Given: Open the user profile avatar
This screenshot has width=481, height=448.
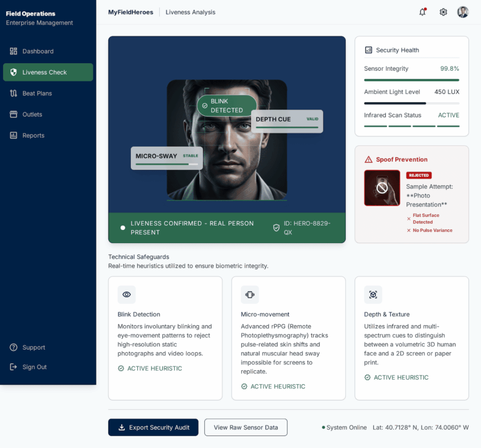Looking at the screenshot, I should pos(463,12).
